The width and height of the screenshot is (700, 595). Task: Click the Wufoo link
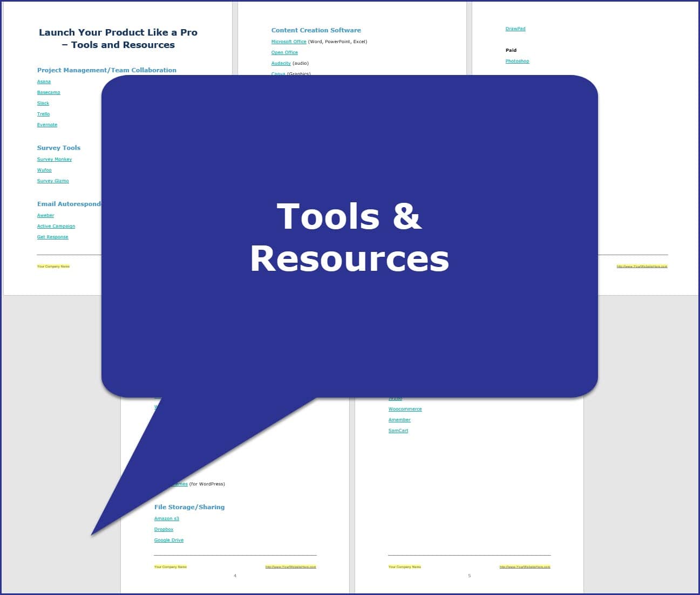point(44,170)
